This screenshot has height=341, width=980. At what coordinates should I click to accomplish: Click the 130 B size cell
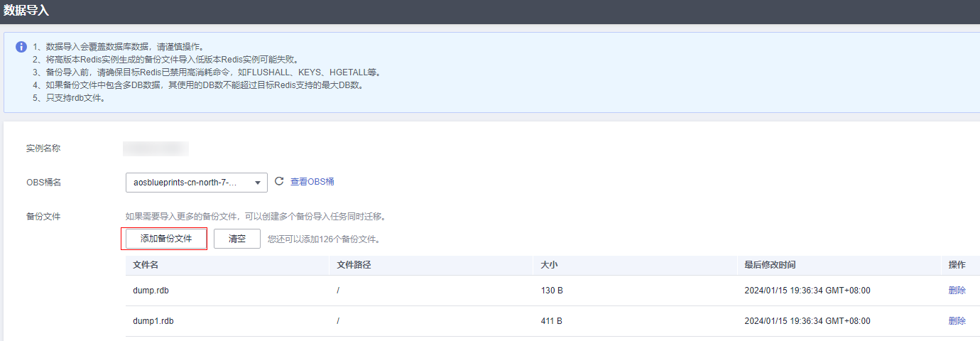coord(551,291)
